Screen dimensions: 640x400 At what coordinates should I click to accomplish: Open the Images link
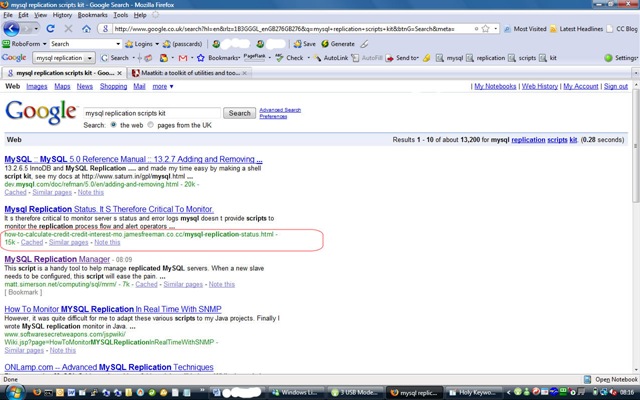click(x=37, y=87)
